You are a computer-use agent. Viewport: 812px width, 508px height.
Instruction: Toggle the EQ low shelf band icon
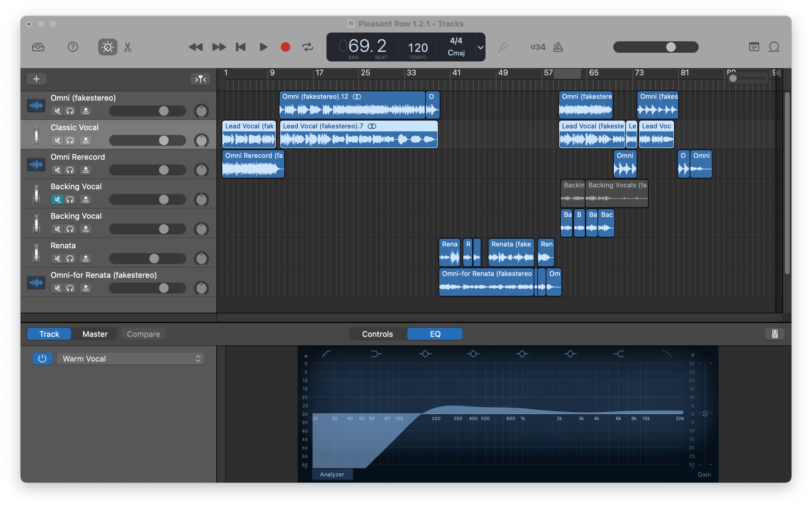(376, 354)
